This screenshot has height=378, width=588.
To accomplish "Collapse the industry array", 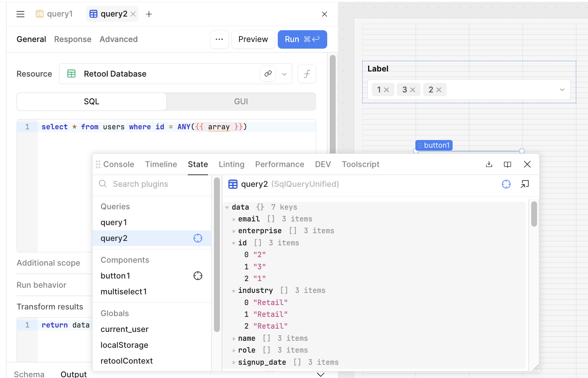I will pyautogui.click(x=234, y=291).
